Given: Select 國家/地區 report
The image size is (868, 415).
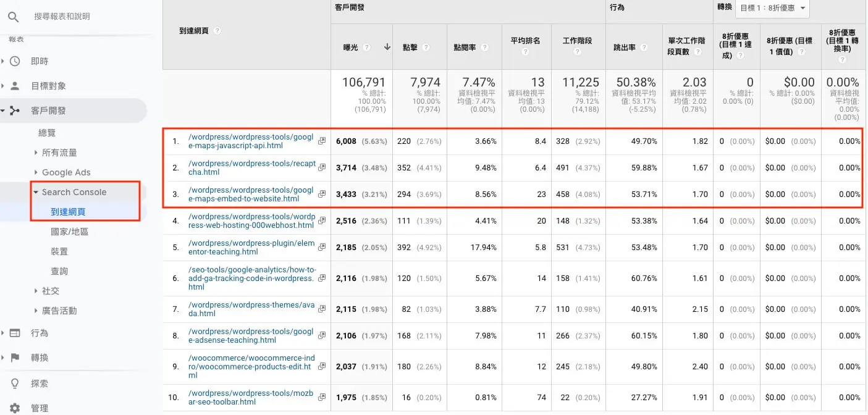Looking at the screenshot, I should 69,232.
